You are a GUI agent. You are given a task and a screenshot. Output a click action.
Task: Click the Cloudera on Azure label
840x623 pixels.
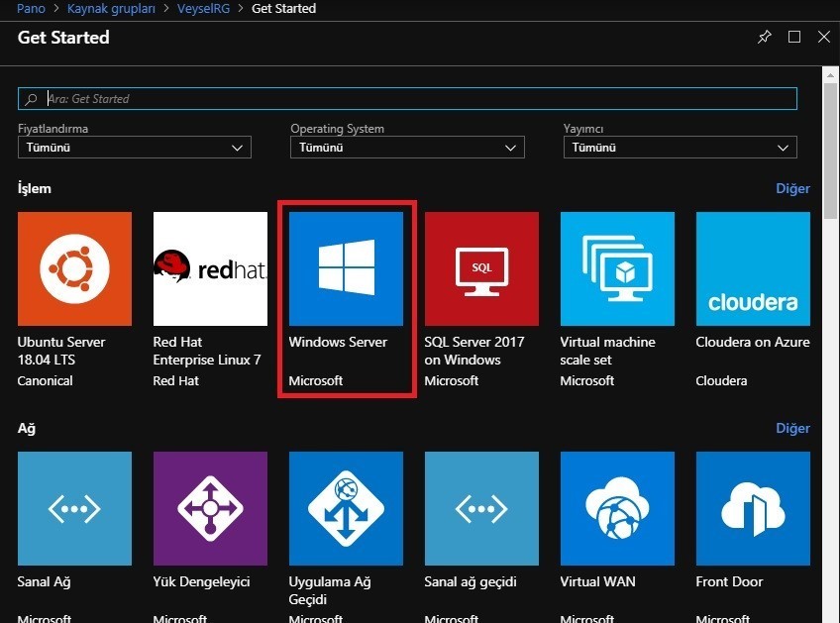click(753, 342)
